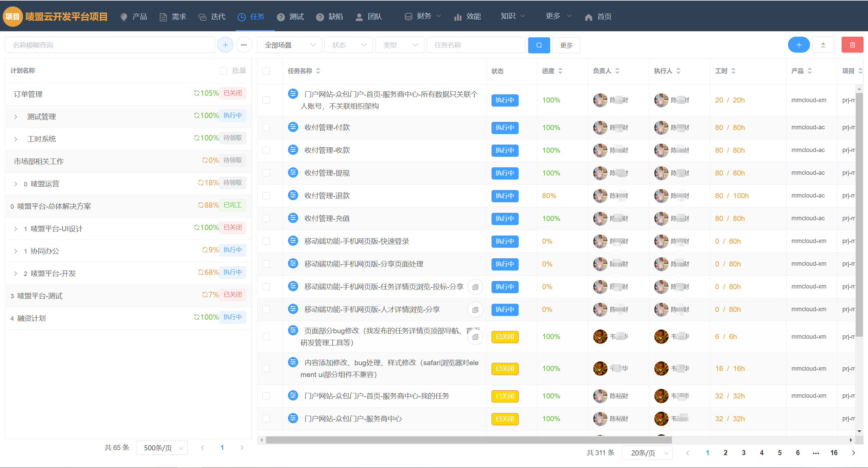Expand the 测试管理 plan tree node
868x468 pixels.
coord(16,117)
